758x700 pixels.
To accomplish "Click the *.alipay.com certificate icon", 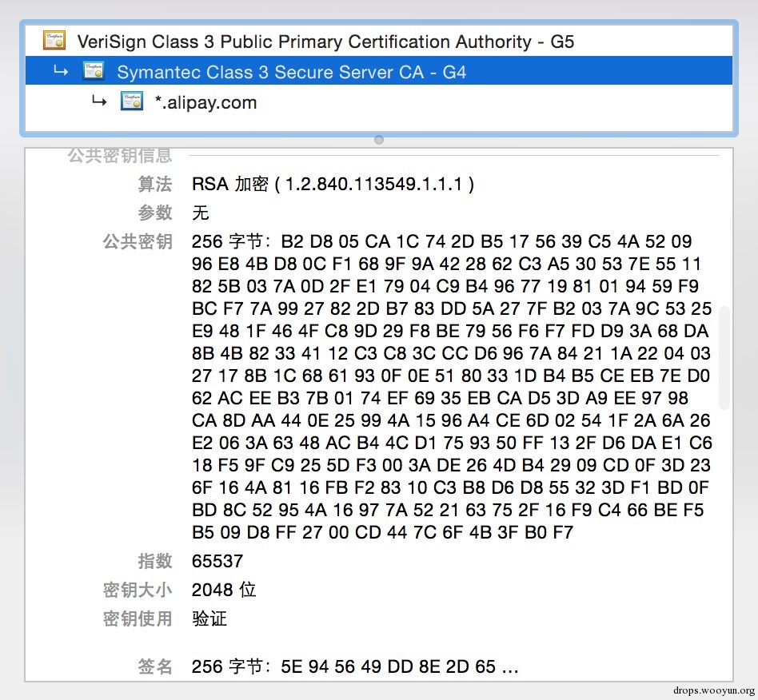I will pos(131,101).
